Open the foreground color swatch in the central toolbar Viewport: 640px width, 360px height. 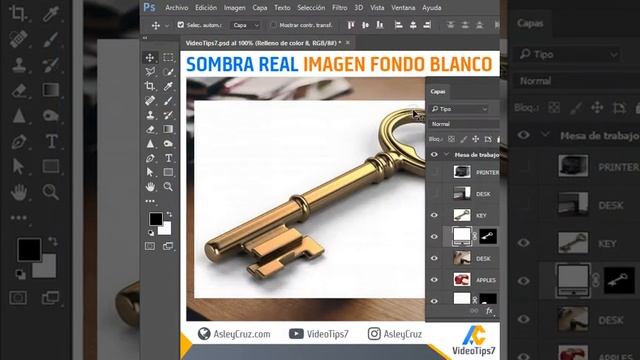tap(155, 219)
